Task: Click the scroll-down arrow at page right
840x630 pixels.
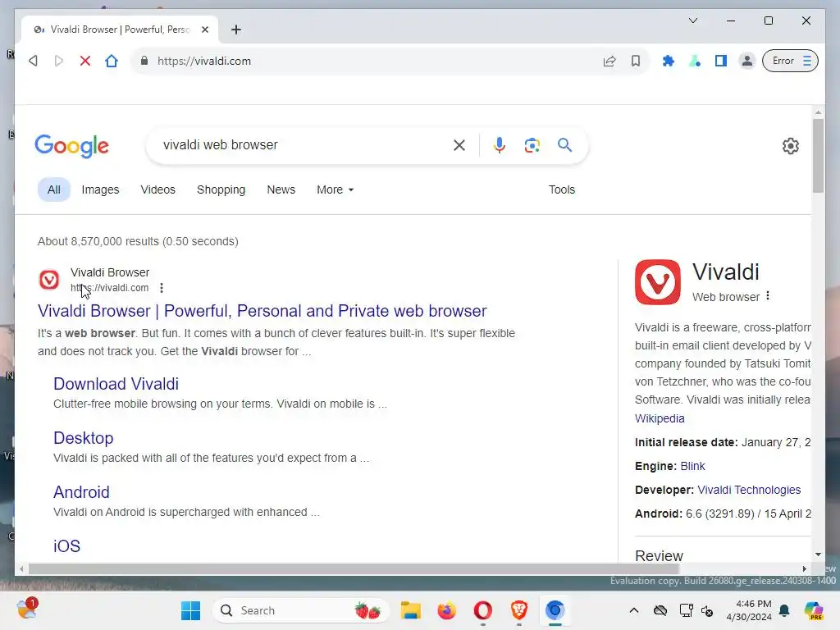Action: (x=818, y=555)
